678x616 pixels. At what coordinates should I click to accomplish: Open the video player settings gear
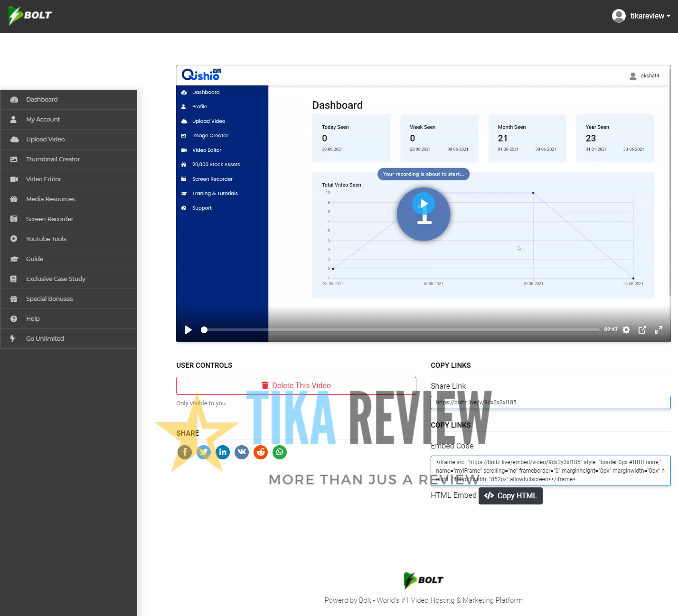626,330
